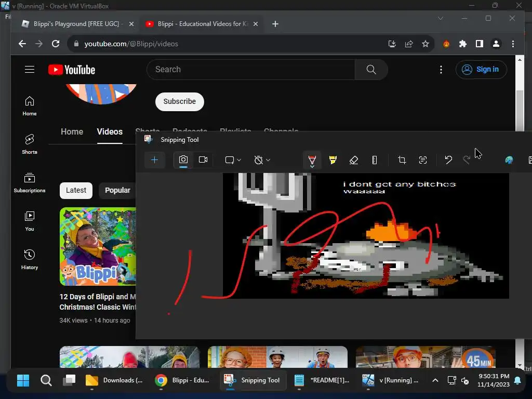This screenshot has width=532, height=399.
Task: Open Windows taskbar search
Action: pyautogui.click(x=46, y=380)
